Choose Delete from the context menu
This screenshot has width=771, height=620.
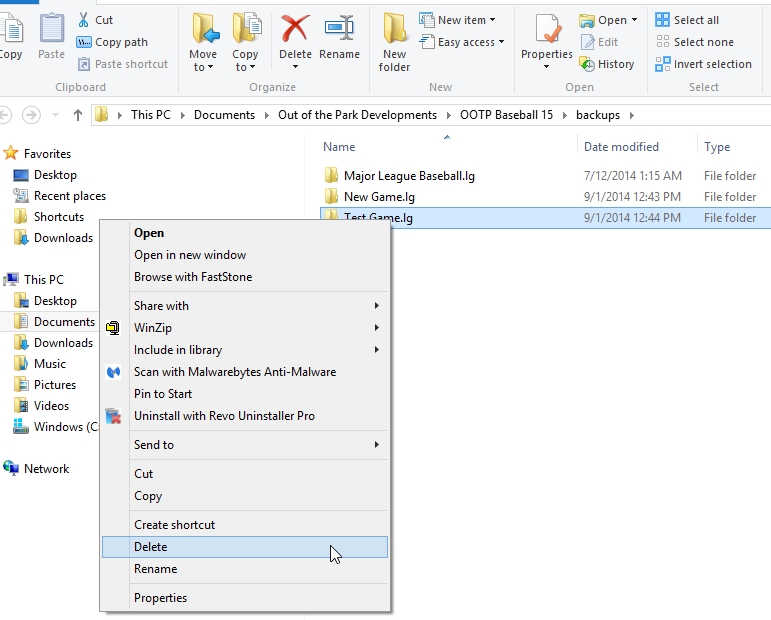point(151,547)
